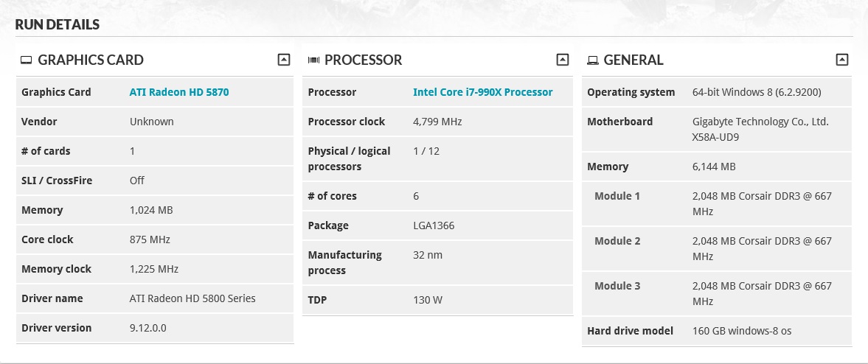The width and height of the screenshot is (868, 364).
Task: Click the computer icon beside General heading
Action: (x=592, y=60)
